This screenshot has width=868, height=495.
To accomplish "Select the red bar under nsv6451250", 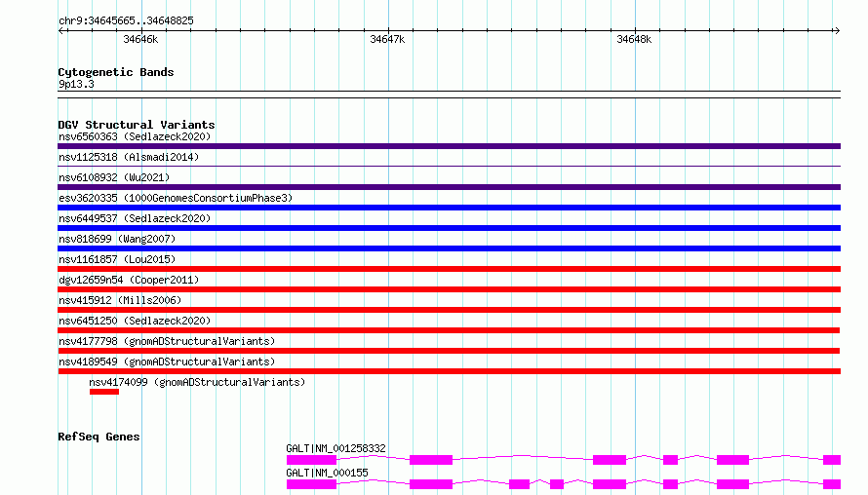I will (449, 330).
